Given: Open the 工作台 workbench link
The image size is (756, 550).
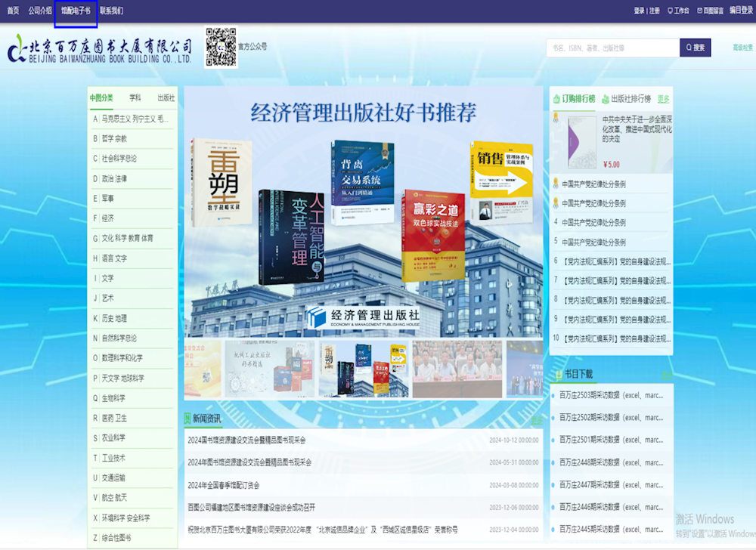Looking at the screenshot, I should pyautogui.click(x=678, y=11).
